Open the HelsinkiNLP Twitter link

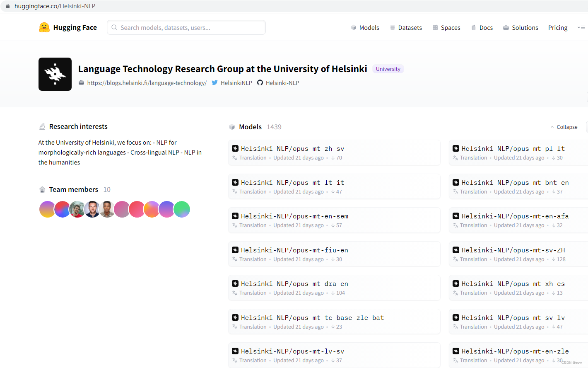point(236,83)
